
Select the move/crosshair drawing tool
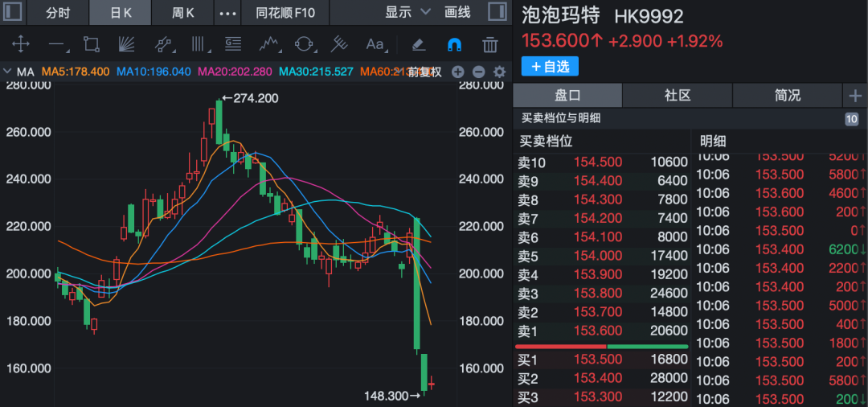[20, 44]
